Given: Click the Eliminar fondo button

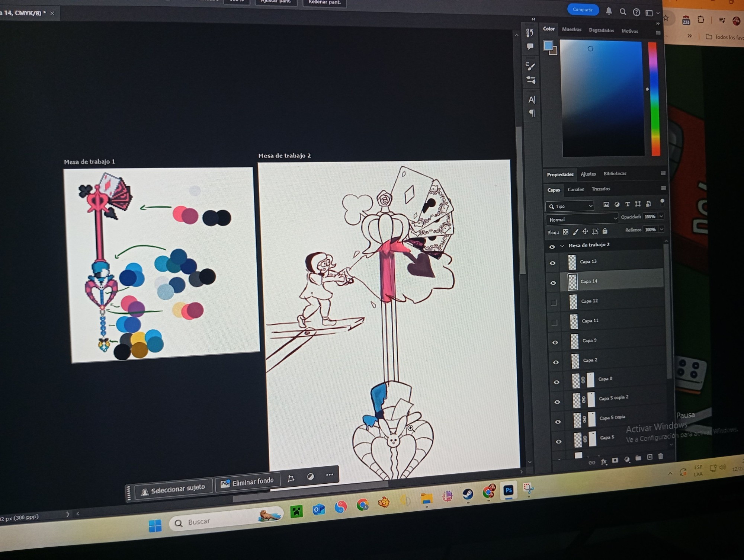Looking at the screenshot, I should pos(247,482).
